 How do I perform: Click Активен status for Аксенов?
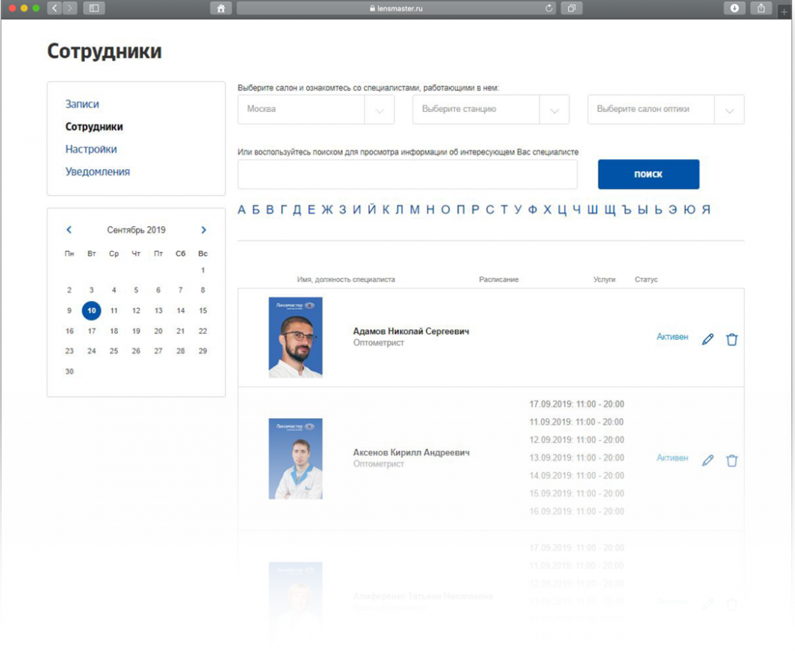[672, 458]
